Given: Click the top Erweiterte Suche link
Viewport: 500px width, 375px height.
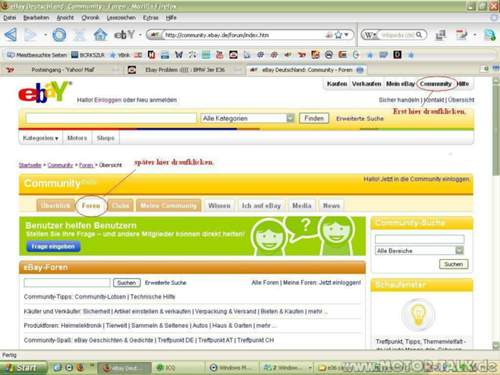Looking at the screenshot, I should pos(360,118).
